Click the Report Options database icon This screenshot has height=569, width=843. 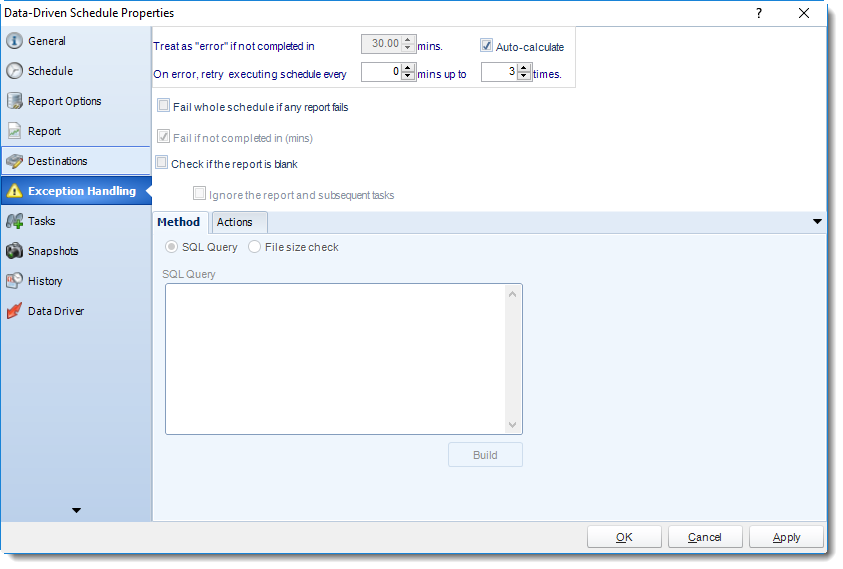tap(15, 101)
